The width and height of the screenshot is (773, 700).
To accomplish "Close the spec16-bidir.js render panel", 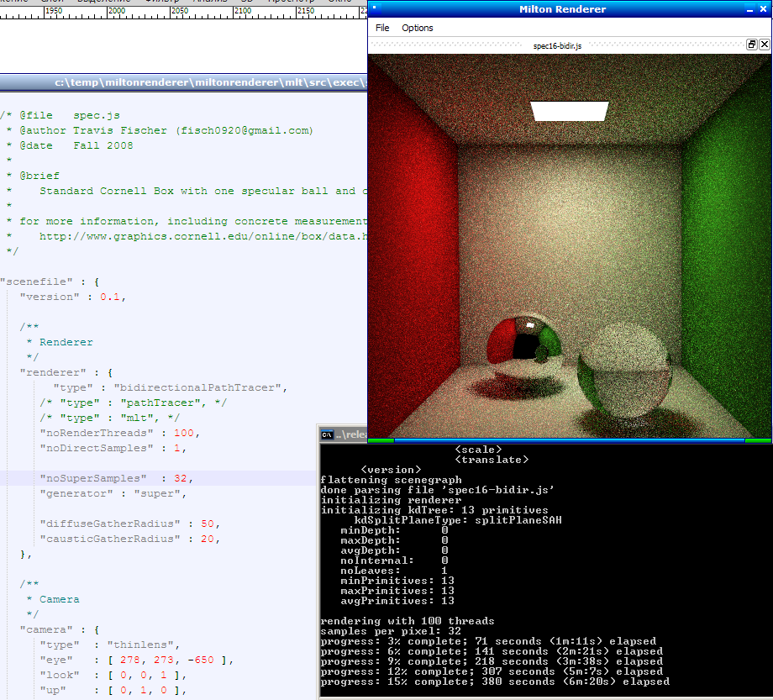I will pos(764,45).
